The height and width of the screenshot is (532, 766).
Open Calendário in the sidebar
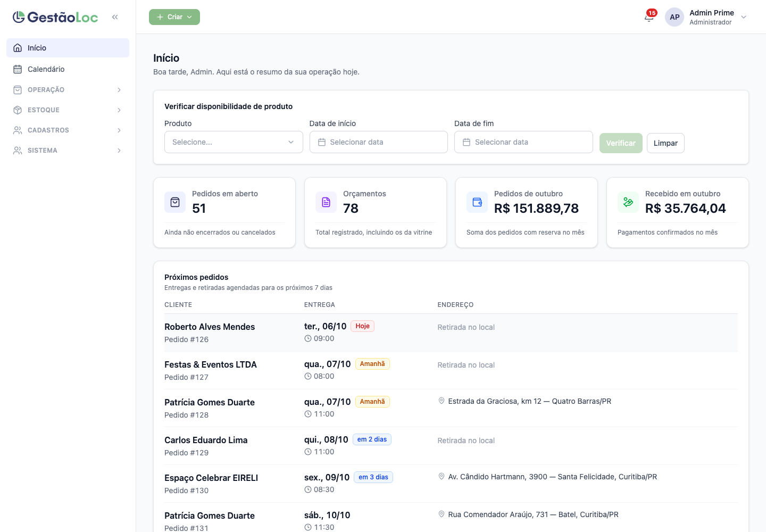tap(68, 69)
